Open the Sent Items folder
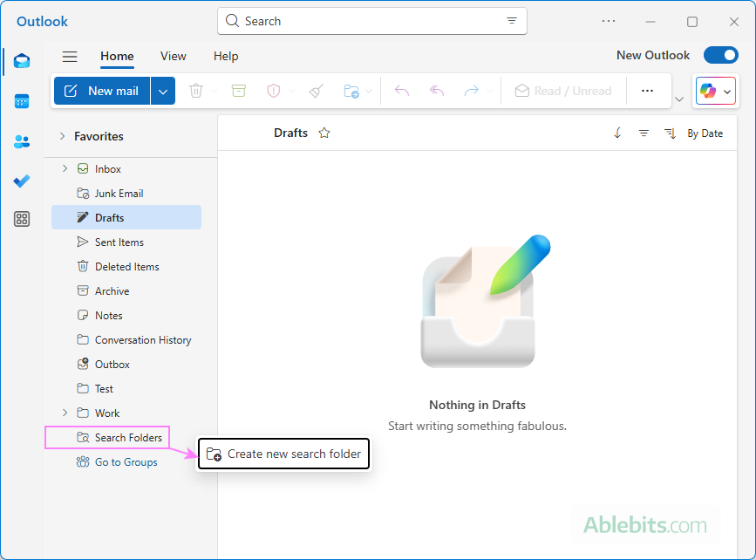756x560 pixels. tap(119, 242)
